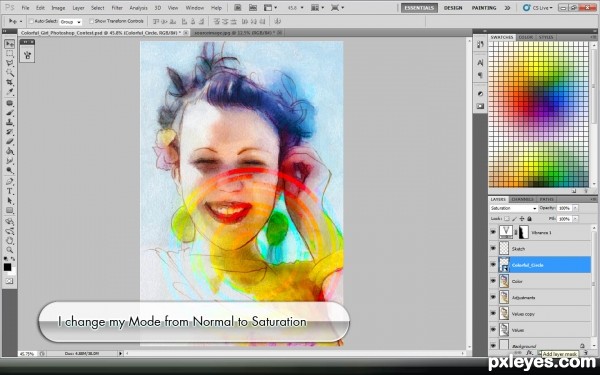Open the Auto-Select Group dropdown
The image size is (600, 375).
tap(71, 22)
